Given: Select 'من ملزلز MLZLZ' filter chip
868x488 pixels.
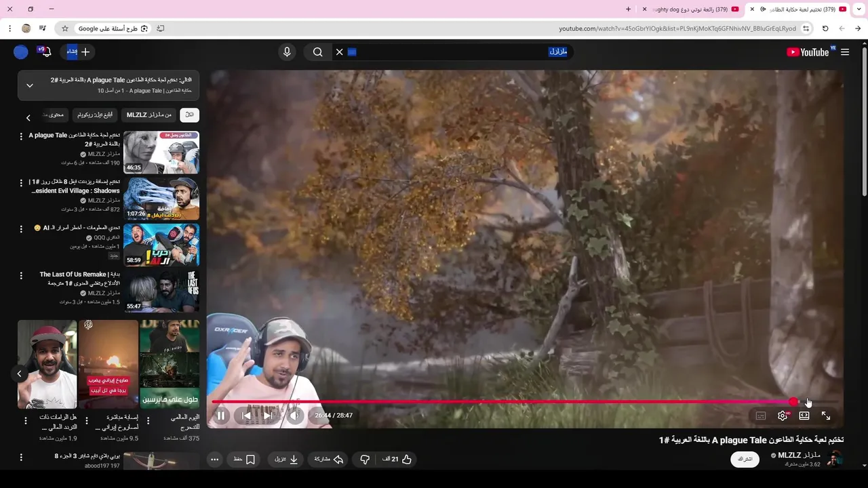Looking at the screenshot, I should pos(149,115).
